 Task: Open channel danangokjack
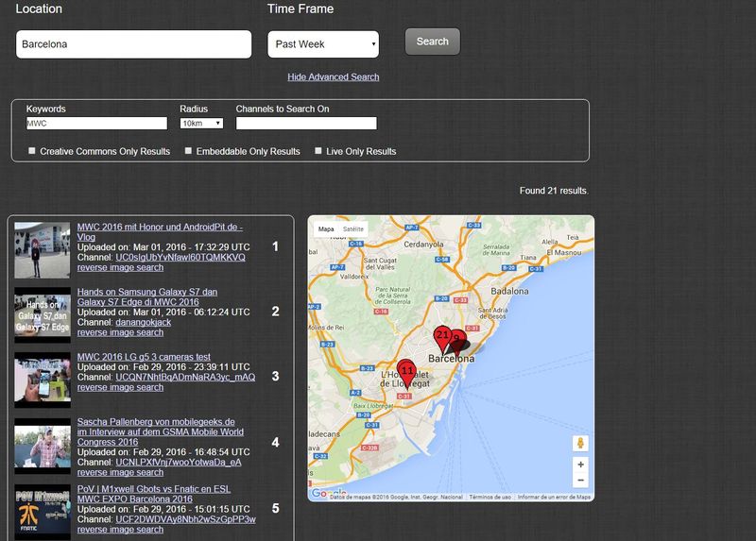pos(144,322)
